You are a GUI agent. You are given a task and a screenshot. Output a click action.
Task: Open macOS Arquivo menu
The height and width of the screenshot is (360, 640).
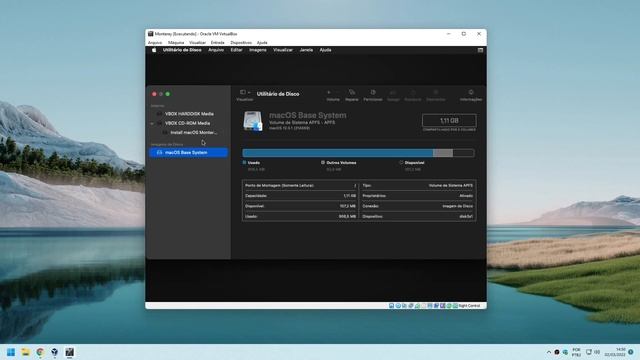click(x=216, y=50)
